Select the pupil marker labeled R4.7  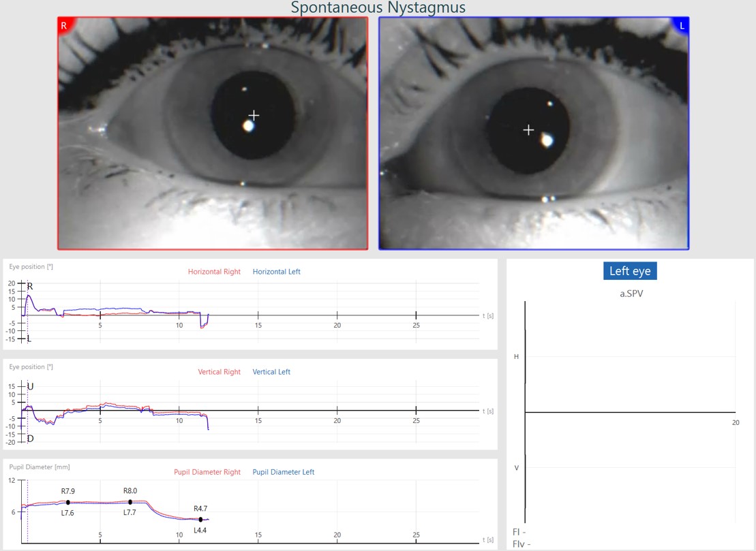tap(200, 520)
